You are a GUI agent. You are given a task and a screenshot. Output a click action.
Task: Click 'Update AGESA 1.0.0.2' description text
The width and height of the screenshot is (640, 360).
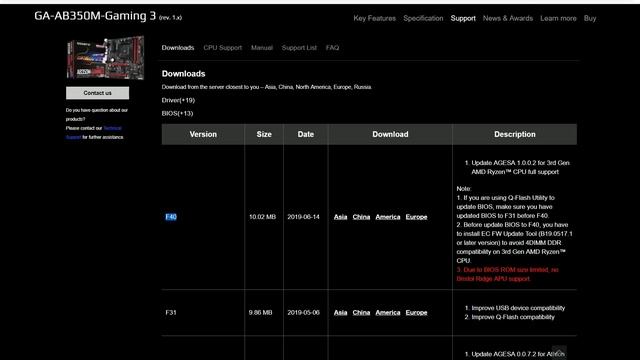click(520, 167)
